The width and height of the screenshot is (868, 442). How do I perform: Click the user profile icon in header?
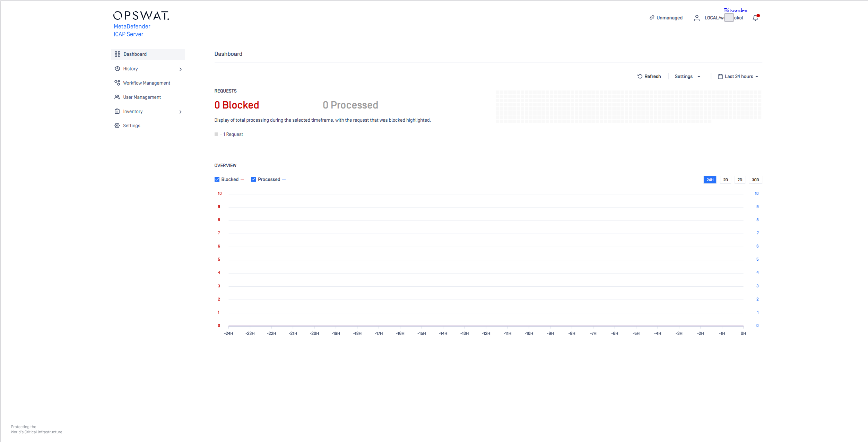point(697,18)
